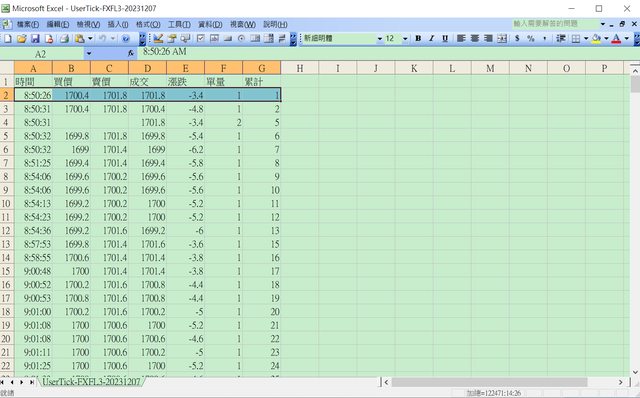Apply Comma style format
Screen dimensions: 640x398
544,38
